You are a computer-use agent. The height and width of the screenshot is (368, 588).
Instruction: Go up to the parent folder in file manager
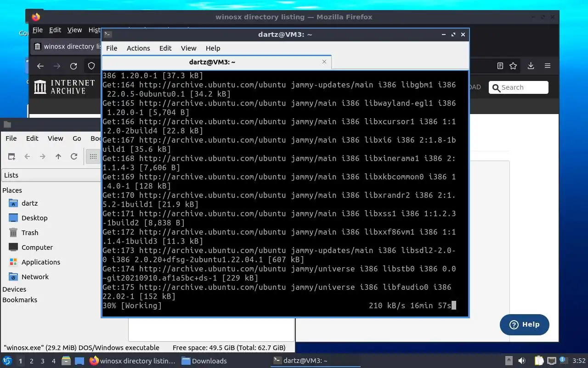pos(58,156)
